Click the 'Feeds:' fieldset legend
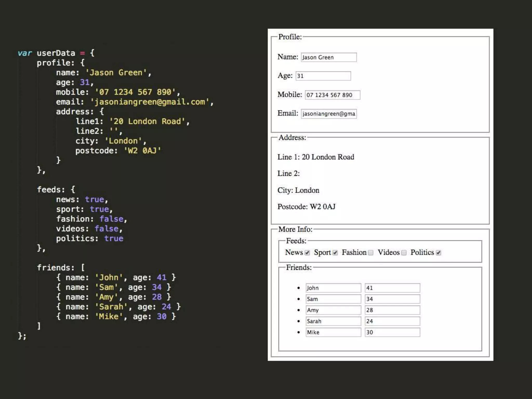Viewport: 532px width, 399px height. click(x=296, y=241)
